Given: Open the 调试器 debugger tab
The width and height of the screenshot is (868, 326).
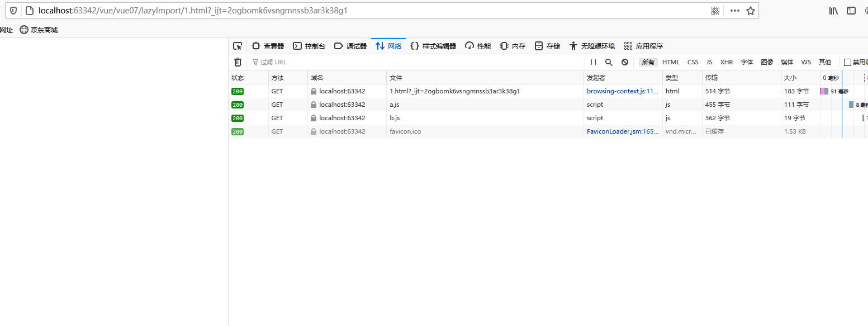Looking at the screenshot, I should point(350,46).
